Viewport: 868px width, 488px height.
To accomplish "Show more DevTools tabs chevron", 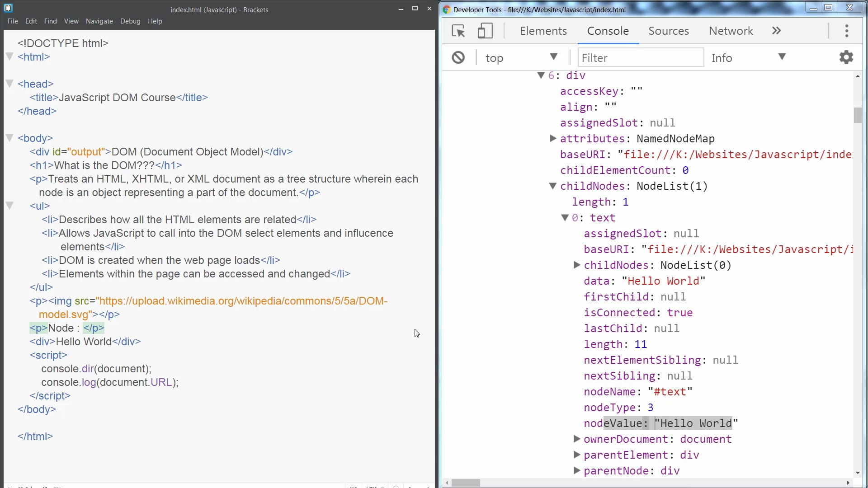I will click(x=776, y=31).
